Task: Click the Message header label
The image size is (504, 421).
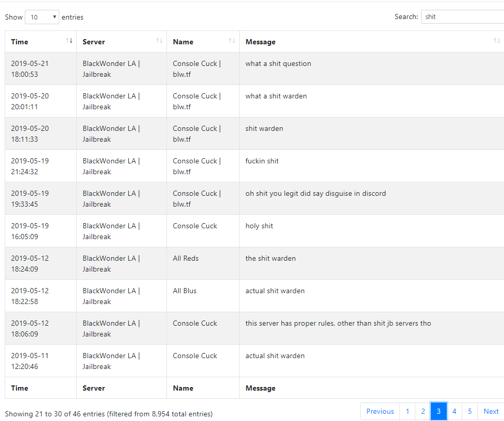Action: pyautogui.click(x=260, y=42)
